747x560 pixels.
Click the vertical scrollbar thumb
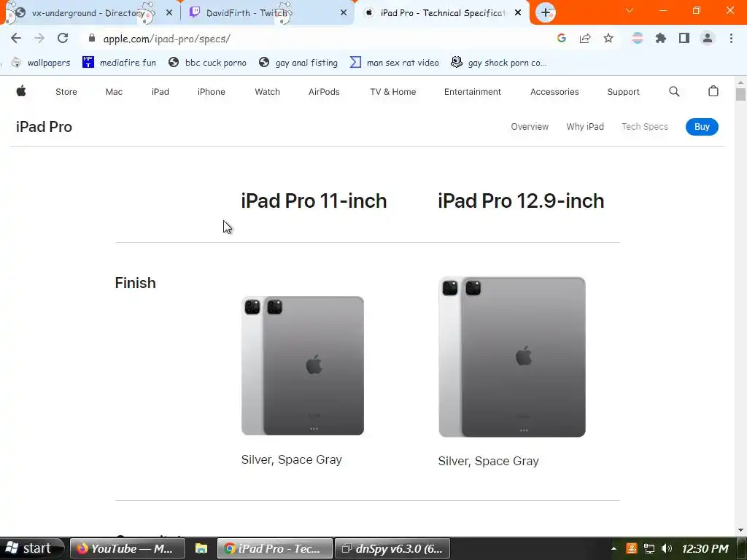740,94
